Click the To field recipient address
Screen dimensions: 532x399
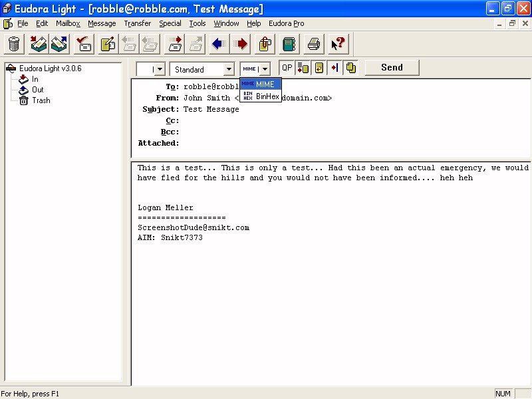pyautogui.click(x=211, y=86)
